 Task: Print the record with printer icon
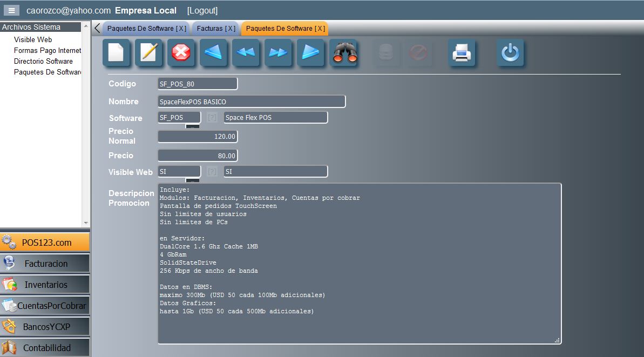462,52
